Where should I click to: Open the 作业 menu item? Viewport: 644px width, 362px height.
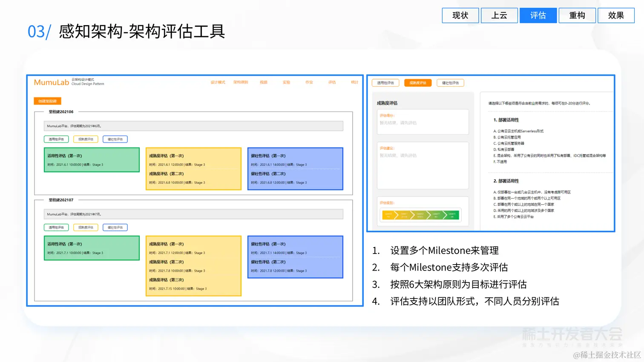[309, 82]
